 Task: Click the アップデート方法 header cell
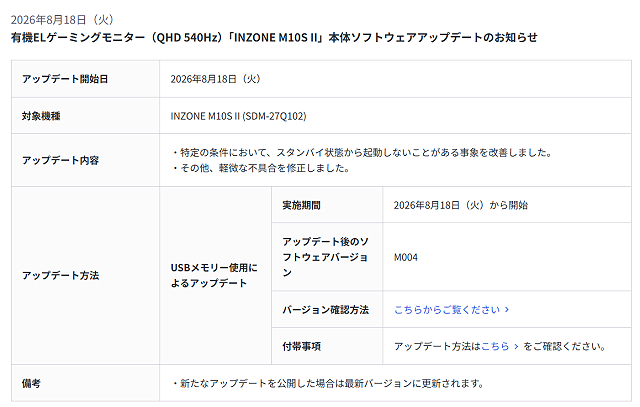pos(85,276)
